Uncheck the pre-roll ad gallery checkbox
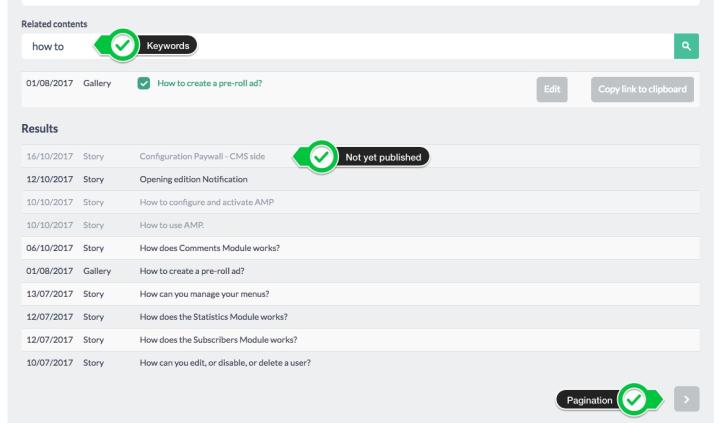The image size is (720, 423). [x=144, y=88]
